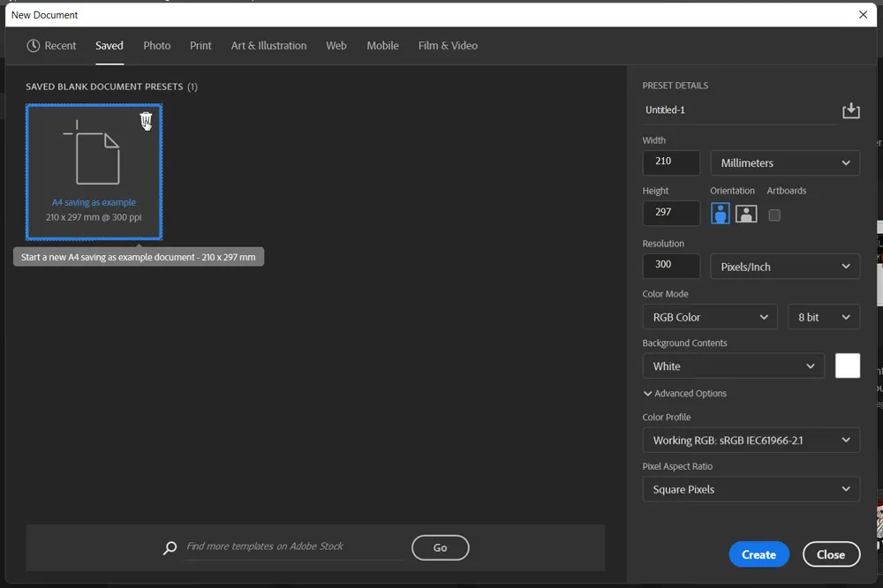The height and width of the screenshot is (588, 883).
Task: Switch to the Art & Illustration tab
Action: coord(268,46)
